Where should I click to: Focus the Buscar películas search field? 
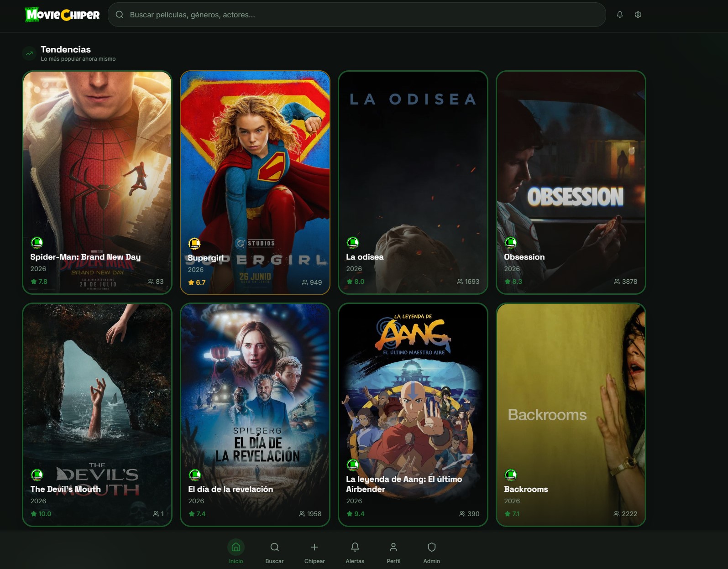tap(356, 15)
